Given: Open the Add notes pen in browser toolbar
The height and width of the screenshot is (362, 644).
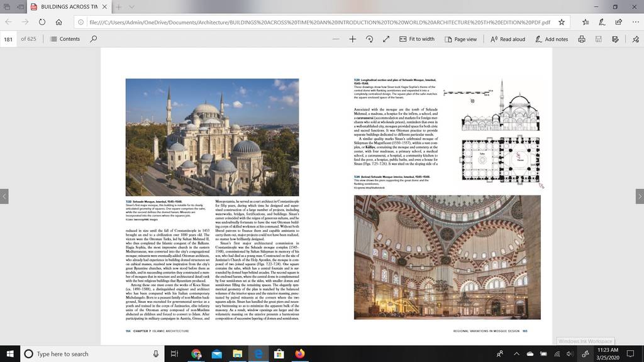Looking at the screenshot, I should coord(602,22).
